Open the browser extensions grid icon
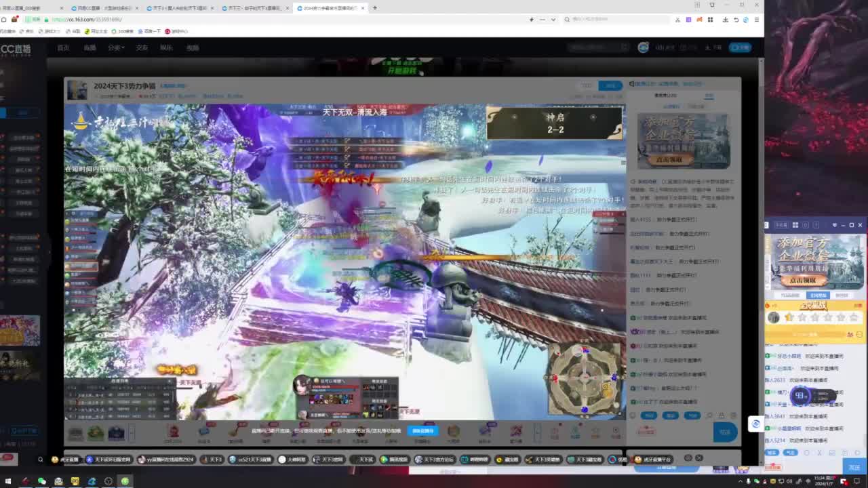The image size is (868, 488). coord(710,20)
